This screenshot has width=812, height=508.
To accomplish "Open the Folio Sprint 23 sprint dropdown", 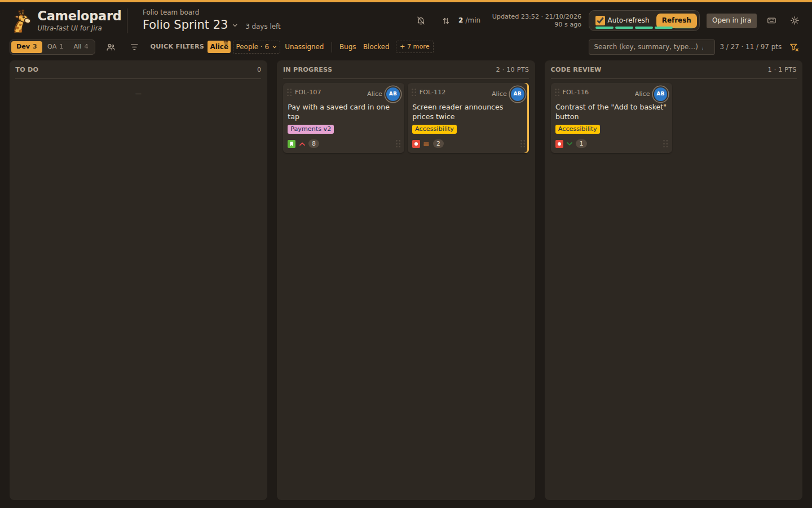I will click(x=190, y=25).
